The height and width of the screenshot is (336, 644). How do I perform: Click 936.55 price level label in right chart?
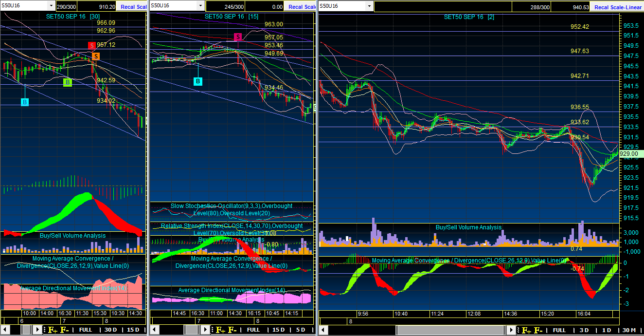pos(580,107)
